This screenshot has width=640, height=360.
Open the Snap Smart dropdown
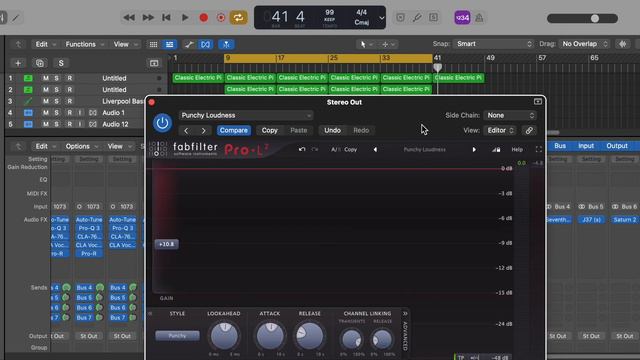tap(493, 44)
